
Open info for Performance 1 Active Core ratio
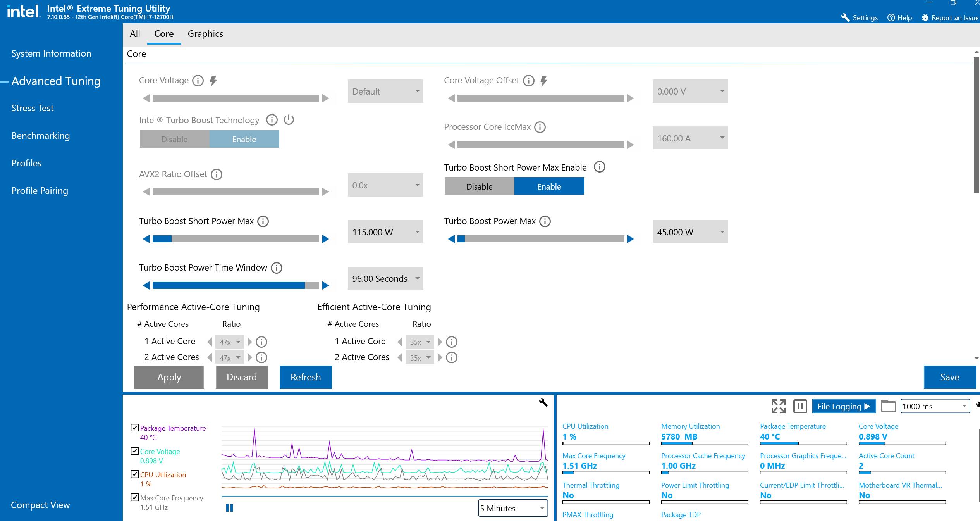click(x=261, y=342)
